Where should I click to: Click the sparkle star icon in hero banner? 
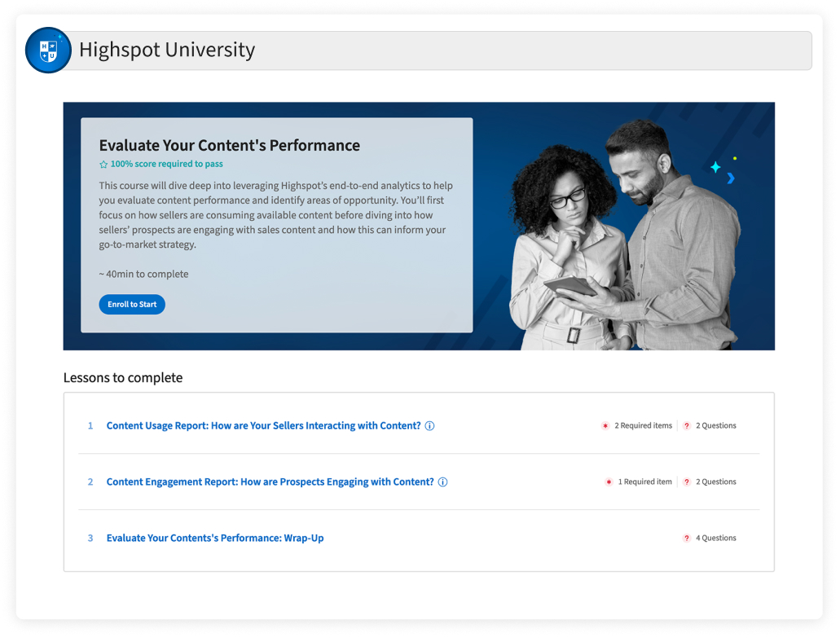tap(715, 167)
